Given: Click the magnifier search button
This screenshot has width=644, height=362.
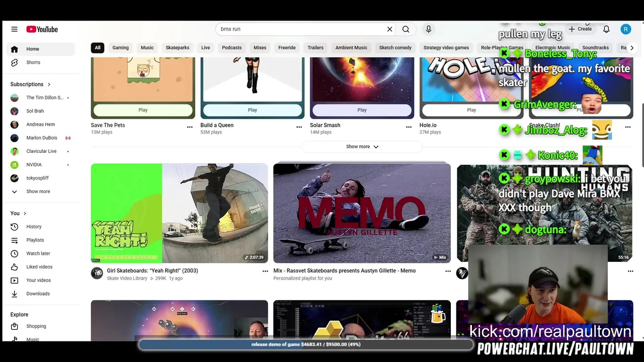Looking at the screenshot, I should click(406, 29).
